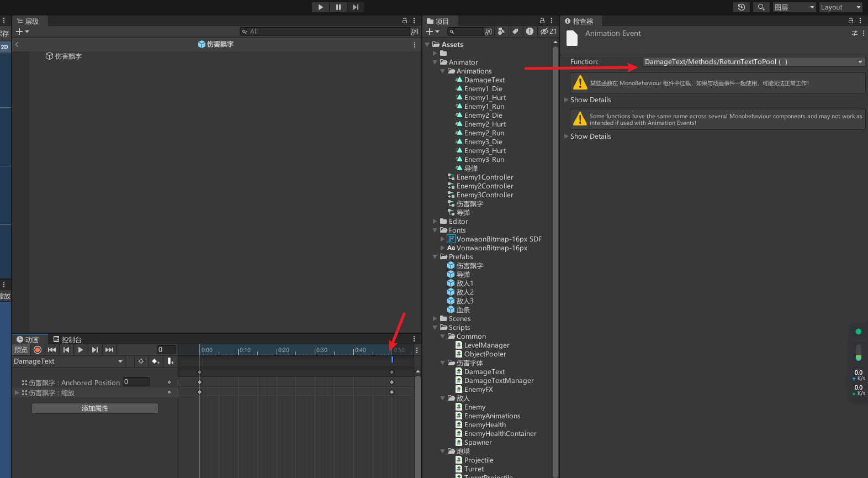The image size is (868, 478).
Task: Select the 层级 Hierarchy tab
Action: (28, 21)
